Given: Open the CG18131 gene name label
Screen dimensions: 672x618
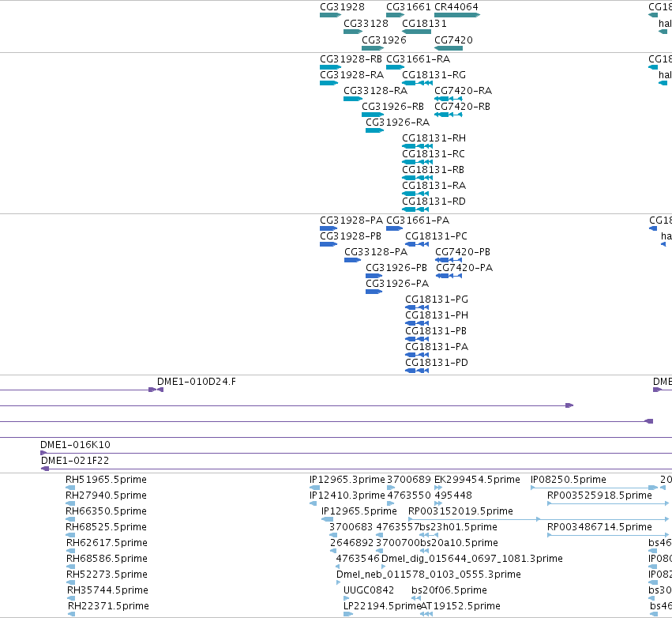Looking at the screenshot, I should [424, 24].
